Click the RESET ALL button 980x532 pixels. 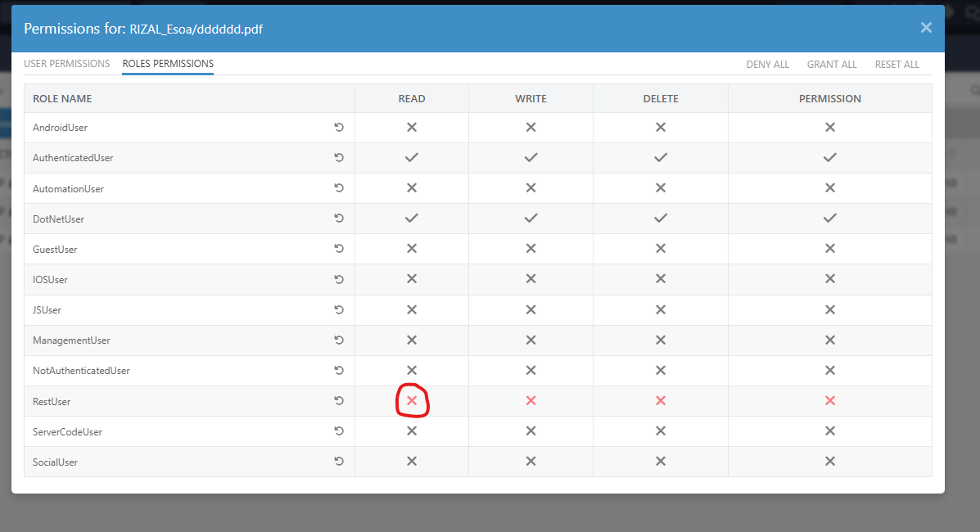coord(896,65)
